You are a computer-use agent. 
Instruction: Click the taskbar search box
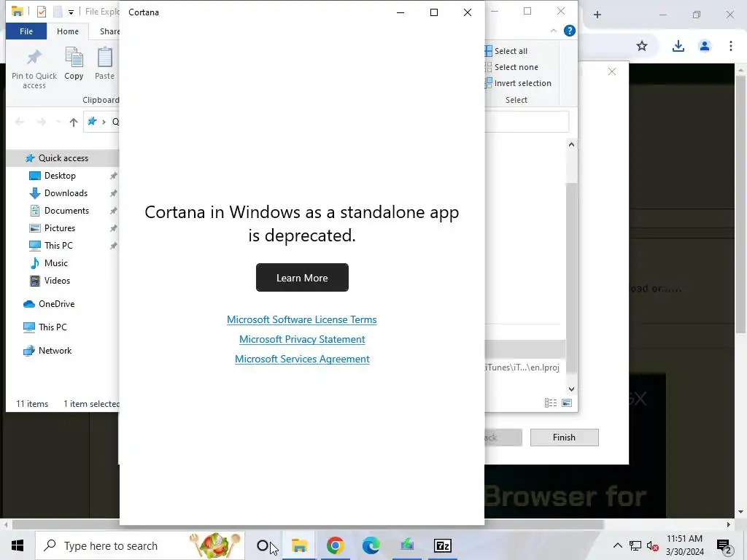pyautogui.click(x=140, y=545)
